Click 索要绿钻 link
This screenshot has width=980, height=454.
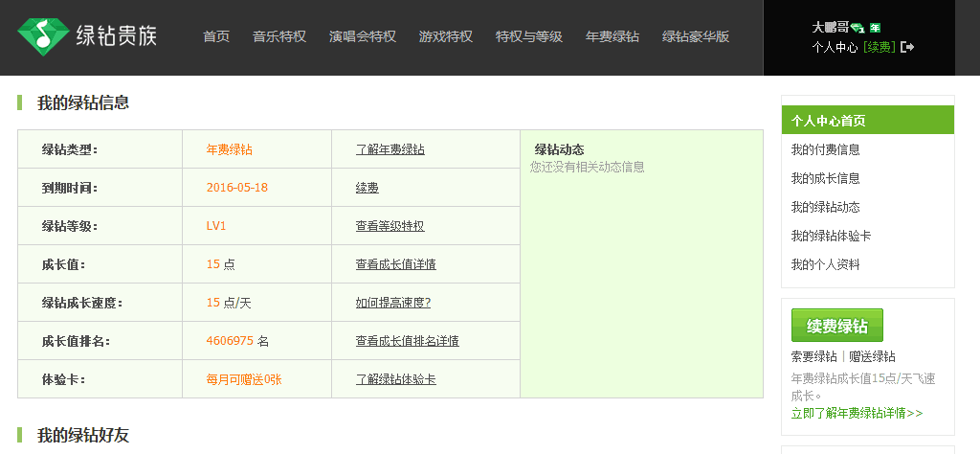[x=813, y=356]
